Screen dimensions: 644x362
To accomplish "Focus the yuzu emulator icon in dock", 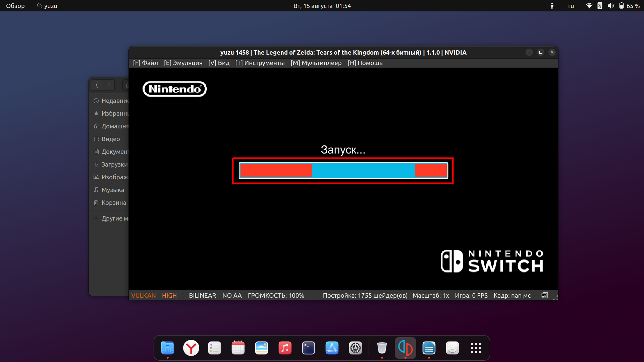I will pos(406,348).
